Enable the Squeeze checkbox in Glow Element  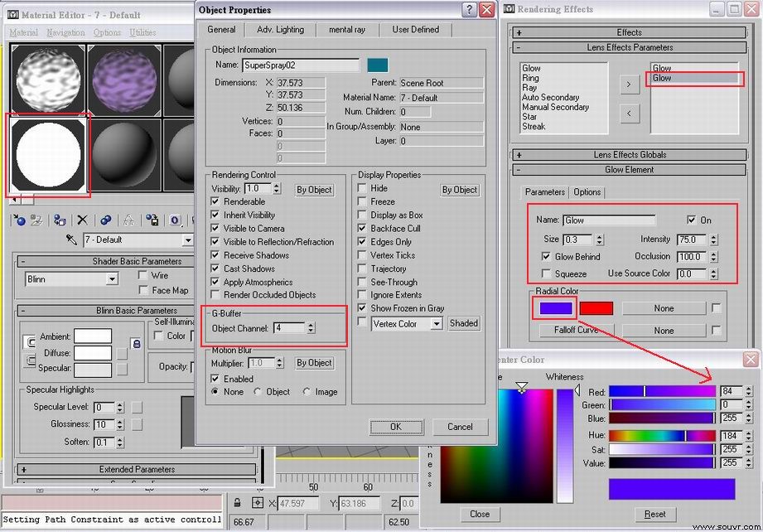546,273
